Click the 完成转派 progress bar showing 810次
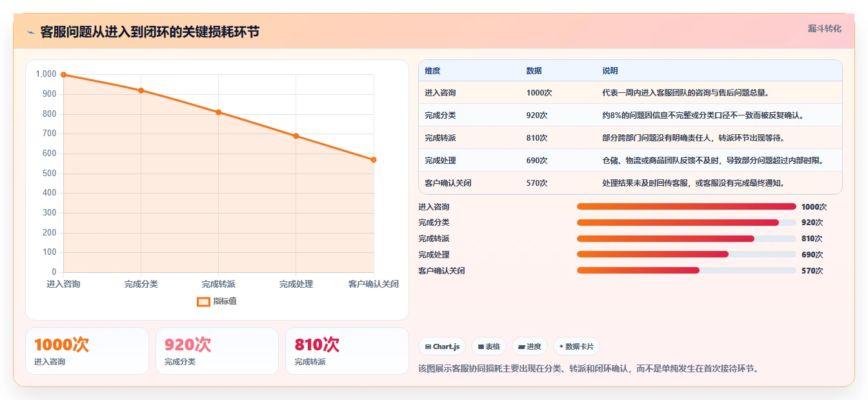Screen dimensions: 868x400 tap(687, 239)
